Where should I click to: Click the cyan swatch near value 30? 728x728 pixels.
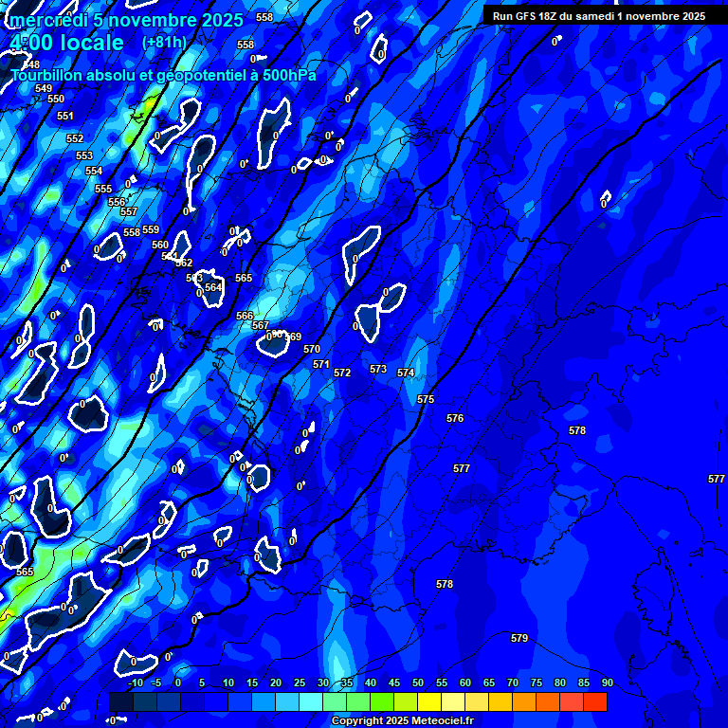click(x=311, y=701)
